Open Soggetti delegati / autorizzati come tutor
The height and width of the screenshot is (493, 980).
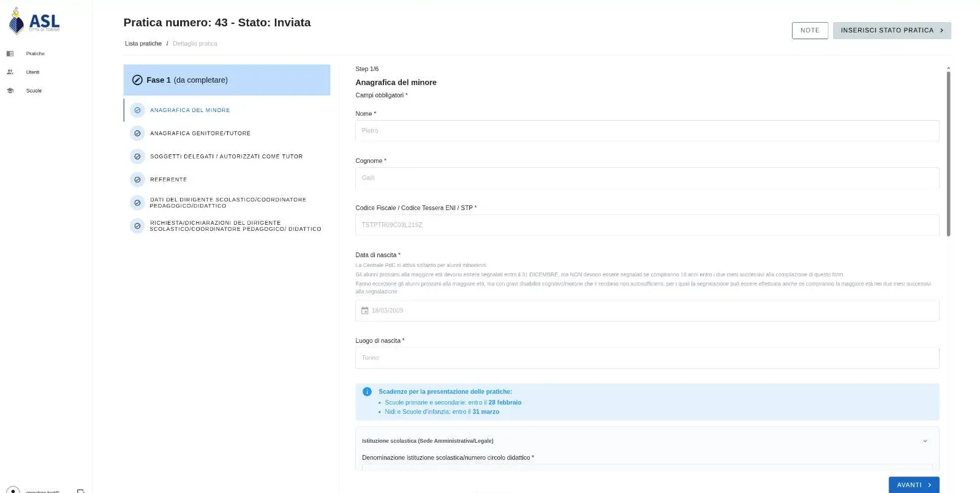tap(227, 157)
